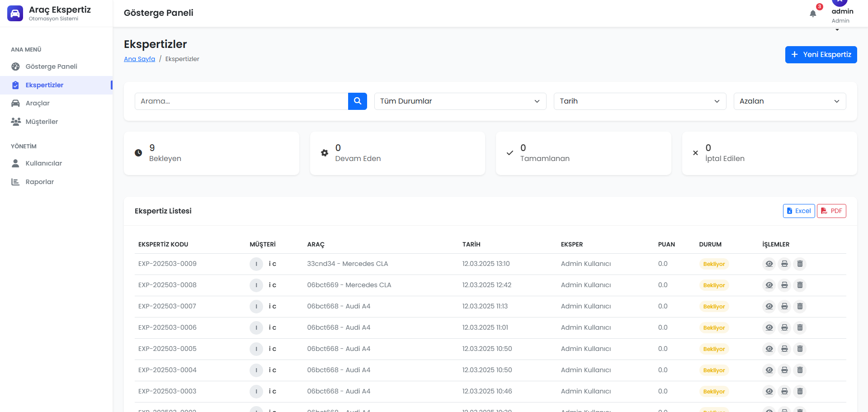
Task: Open the Tarih sort field dropdown
Action: tap(640, 101)
